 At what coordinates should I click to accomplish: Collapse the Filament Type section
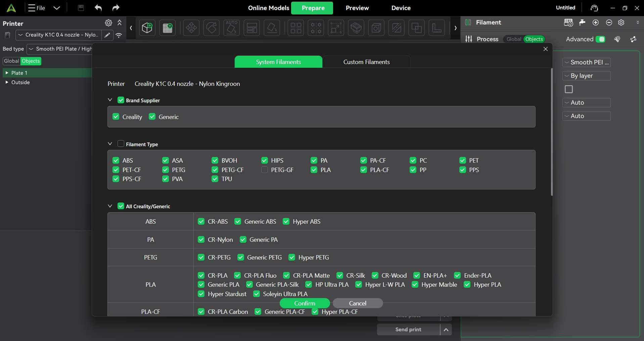[110, 144]
